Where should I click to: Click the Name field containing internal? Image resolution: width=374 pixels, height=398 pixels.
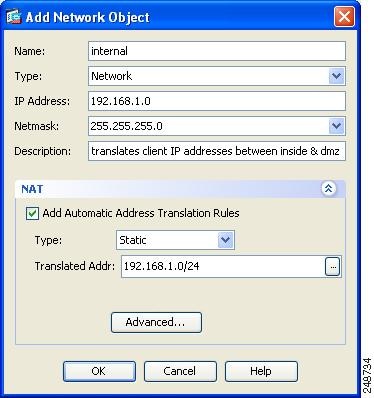coord(217,51)
